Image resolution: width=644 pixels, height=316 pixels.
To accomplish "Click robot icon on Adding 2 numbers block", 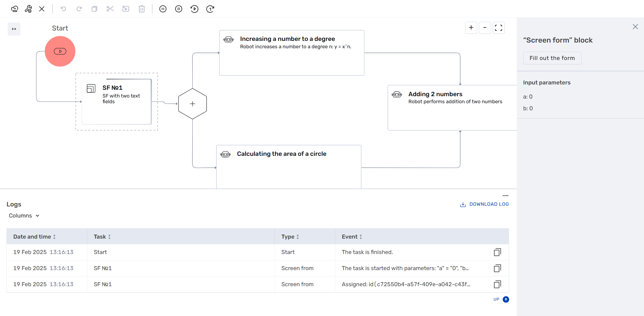I will click(x=397, y=95).
